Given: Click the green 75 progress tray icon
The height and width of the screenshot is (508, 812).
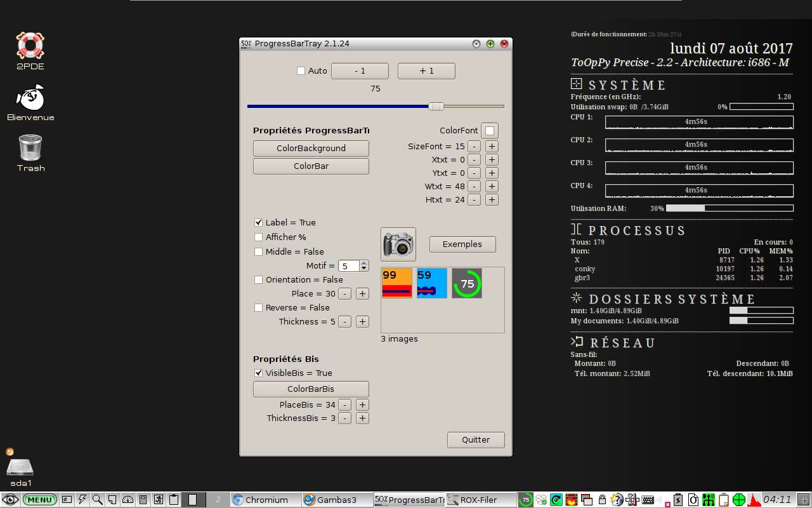Looking at the screenshot, I should pyautogui.click(x=525, y=500).
